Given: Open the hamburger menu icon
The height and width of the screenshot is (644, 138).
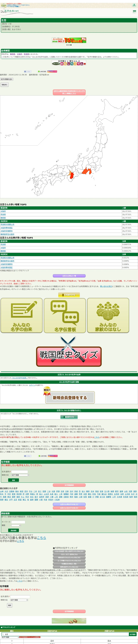Looking at the screenshot, I should click(x=134, y=11).
